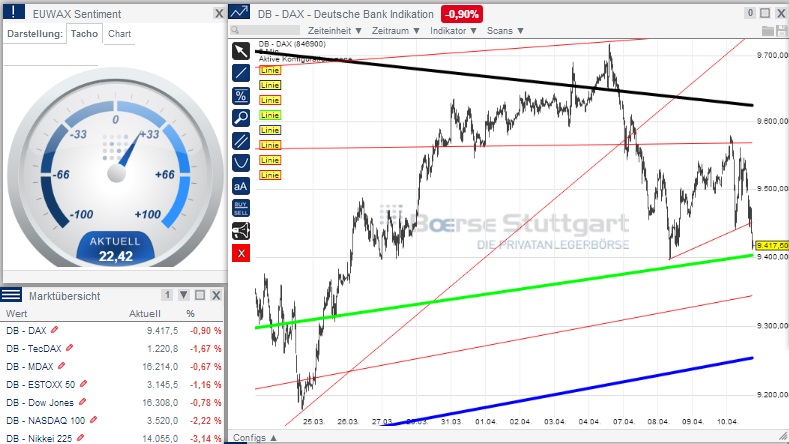Click the bottommost Linie label
Screen dimensions: 789x444
(270, 175)
